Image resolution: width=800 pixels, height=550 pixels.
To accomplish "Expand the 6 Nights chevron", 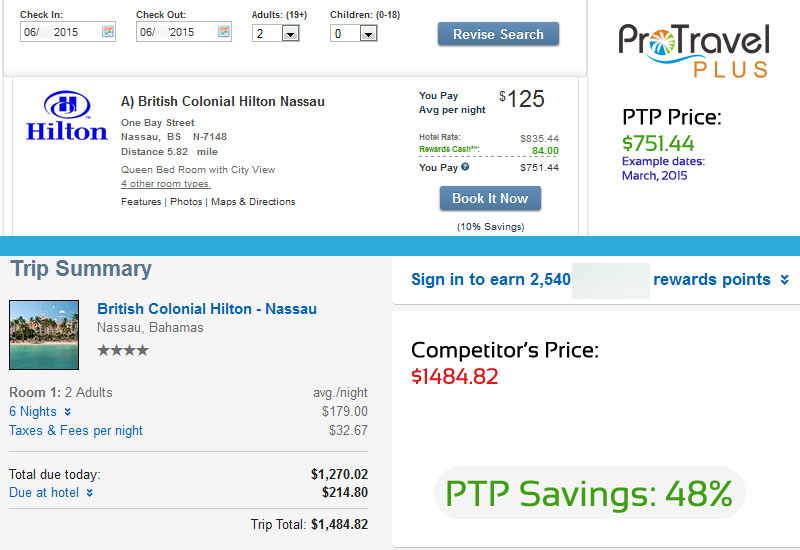I will pos(67,412).
